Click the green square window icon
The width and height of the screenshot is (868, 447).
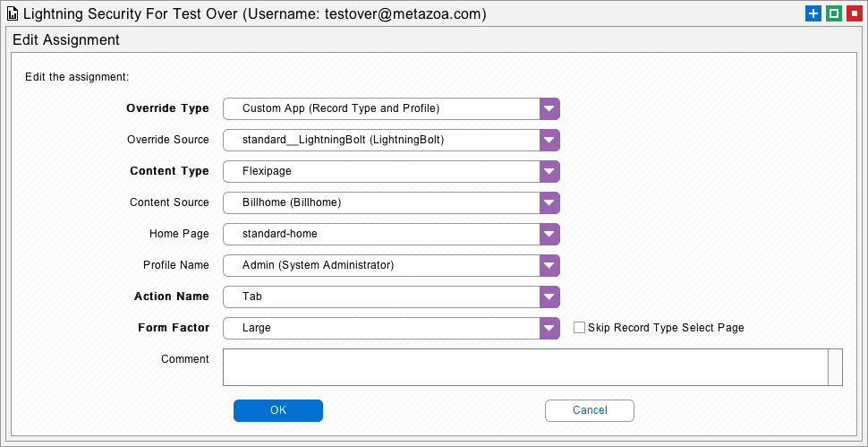[834, 14]
